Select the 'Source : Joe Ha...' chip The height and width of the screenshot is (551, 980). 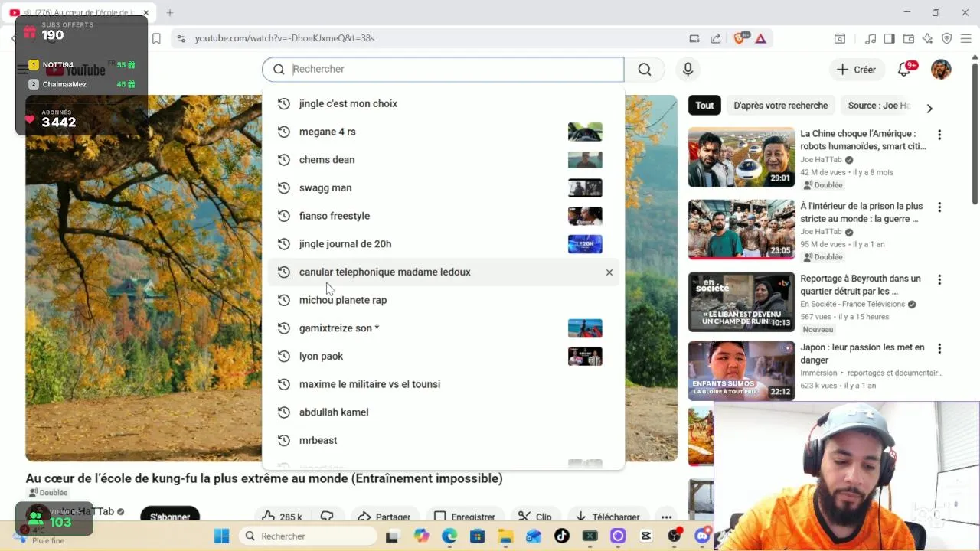click(879, 106)
